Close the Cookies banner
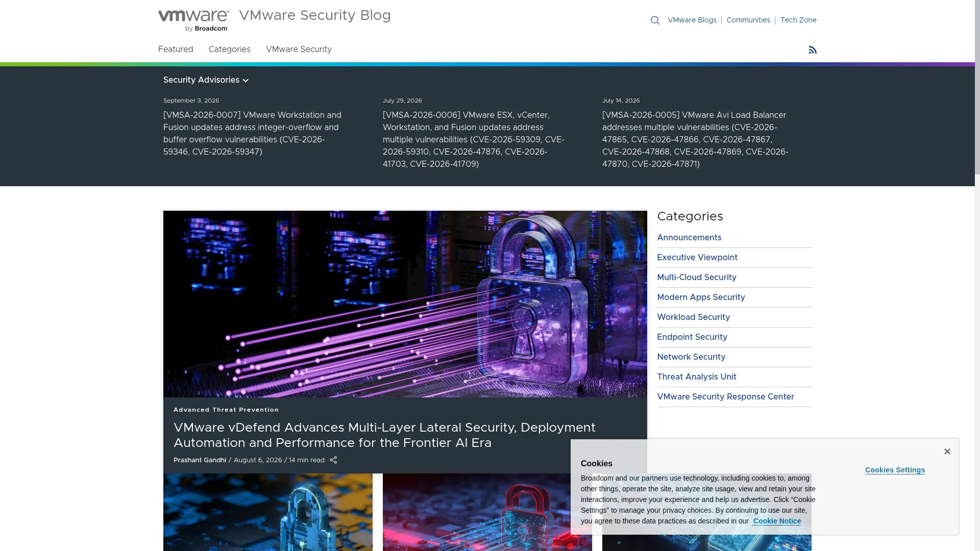 [x=947, y=452]
